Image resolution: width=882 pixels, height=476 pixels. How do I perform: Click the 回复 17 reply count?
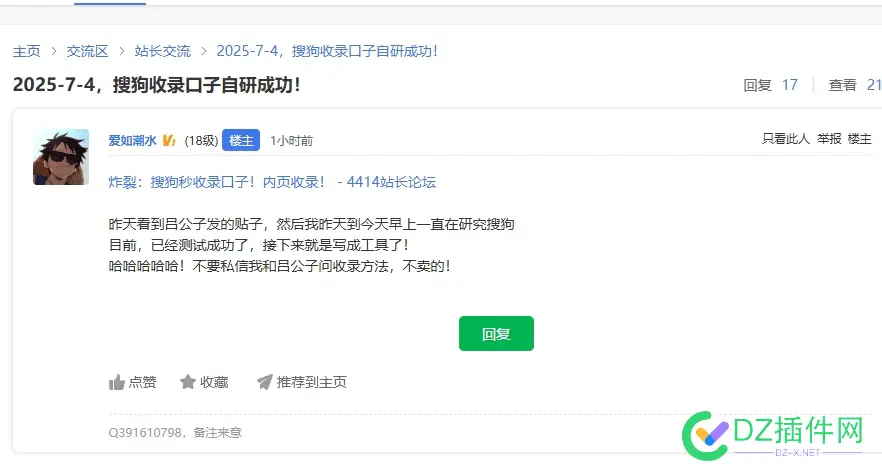pos(770,85)
